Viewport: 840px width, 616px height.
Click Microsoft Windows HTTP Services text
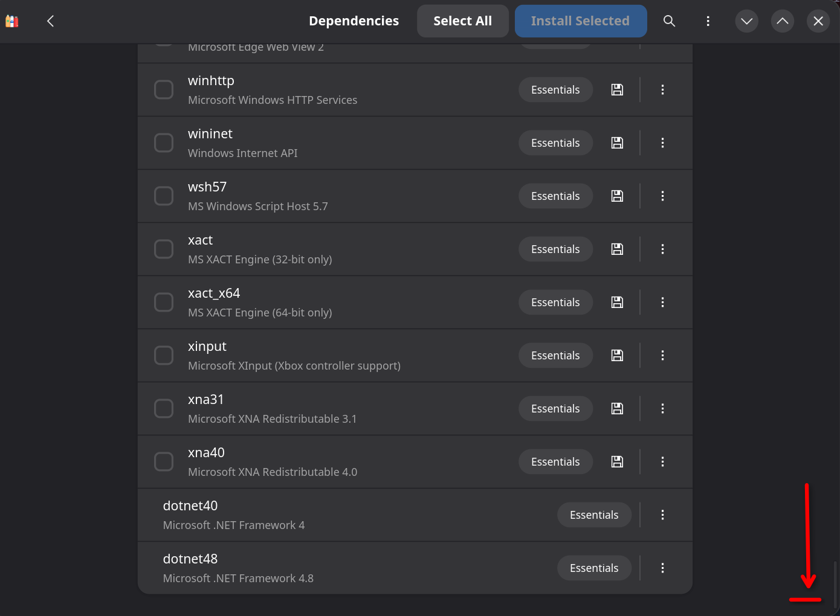click(273, 100)
